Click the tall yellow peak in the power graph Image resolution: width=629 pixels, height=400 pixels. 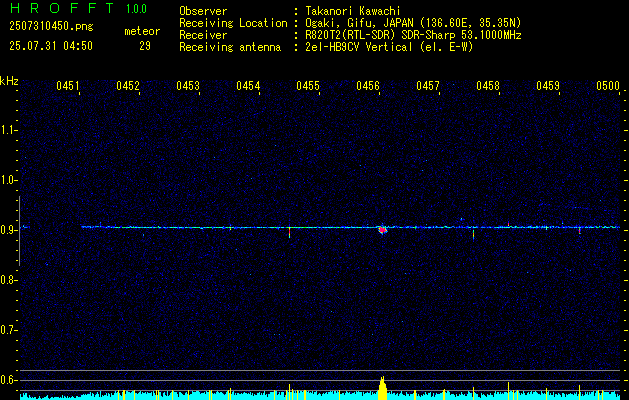click(383, 388)
